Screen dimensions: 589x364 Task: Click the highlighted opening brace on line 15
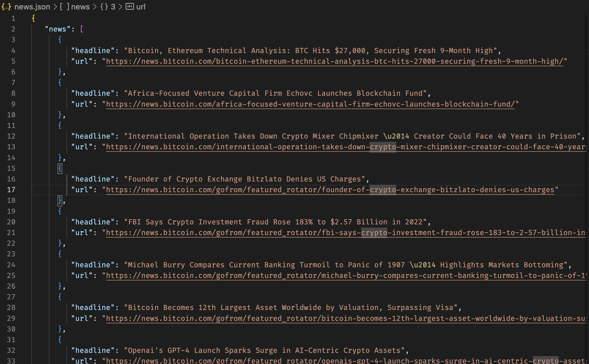[x=60, y=168]
